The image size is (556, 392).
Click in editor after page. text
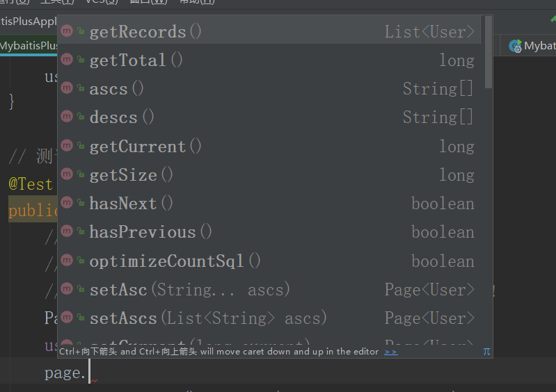(x=90, y=372)
